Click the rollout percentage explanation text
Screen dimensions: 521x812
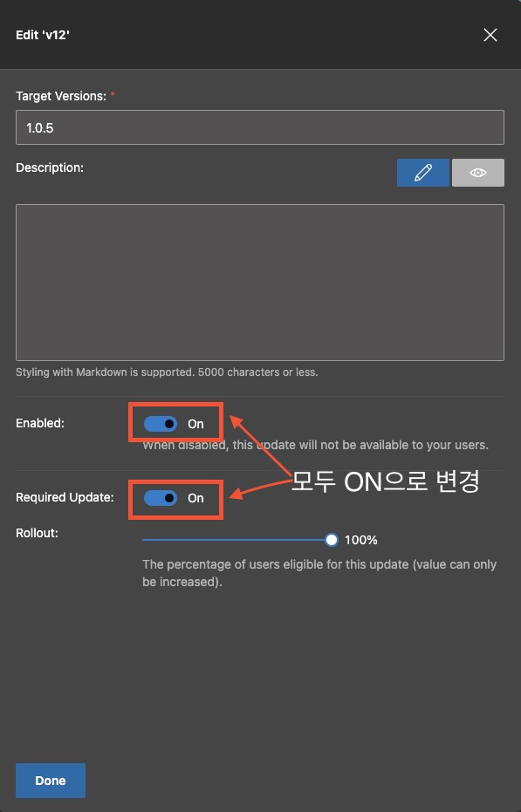[x=319, y=573]
